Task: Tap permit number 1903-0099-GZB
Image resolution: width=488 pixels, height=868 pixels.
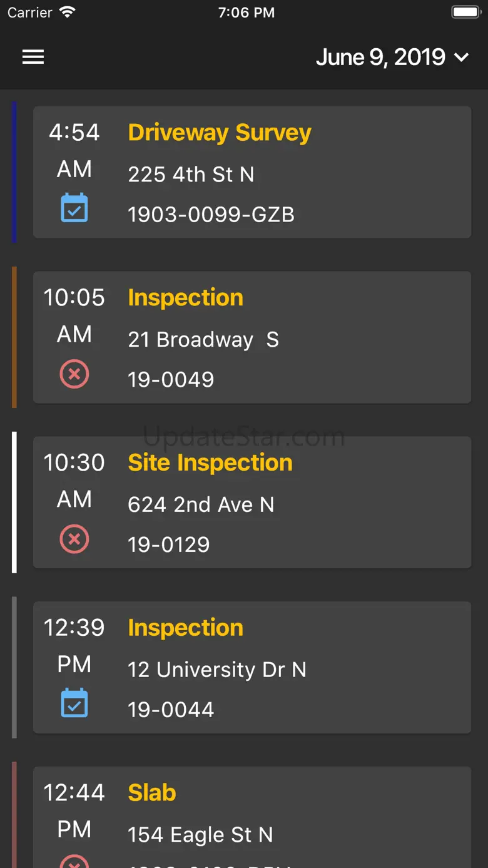Action: click(211, 215)
